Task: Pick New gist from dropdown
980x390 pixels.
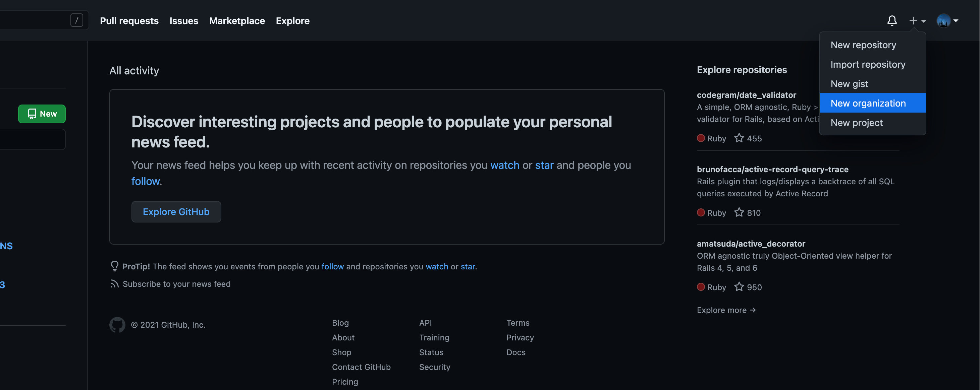Action: coord(849,84)
